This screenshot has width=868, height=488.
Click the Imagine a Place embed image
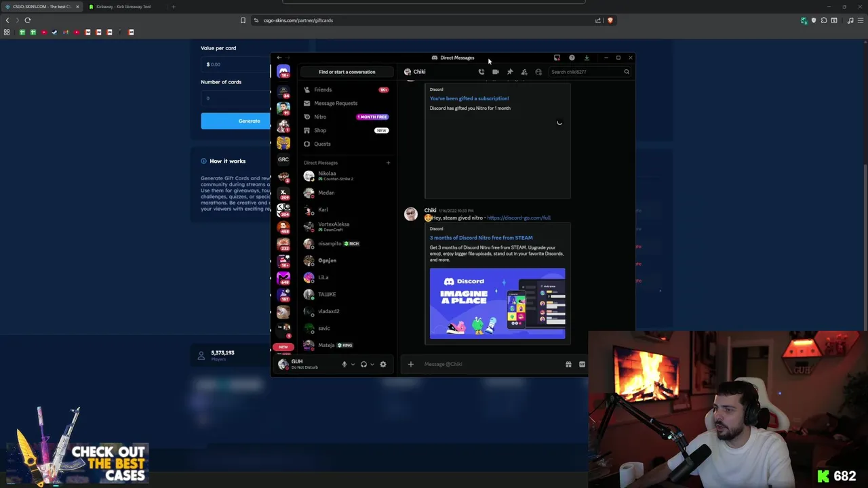497,303
